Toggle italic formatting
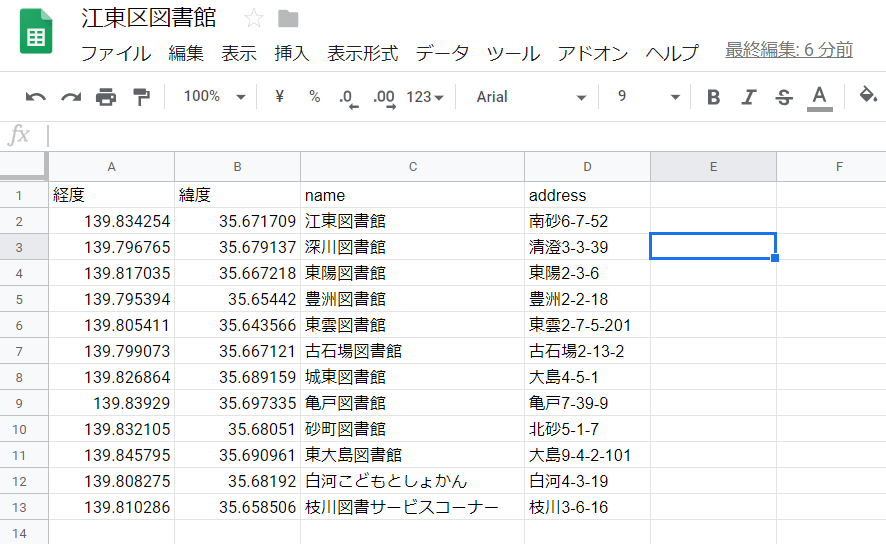The width and height of the screenshot is (886, 544). (749, 97)
